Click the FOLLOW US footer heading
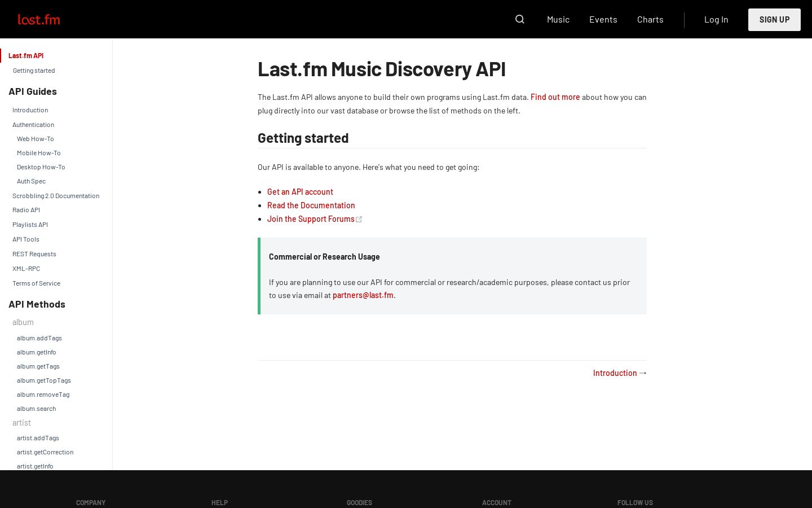This screenshot has height=508, width=812. 635,502
